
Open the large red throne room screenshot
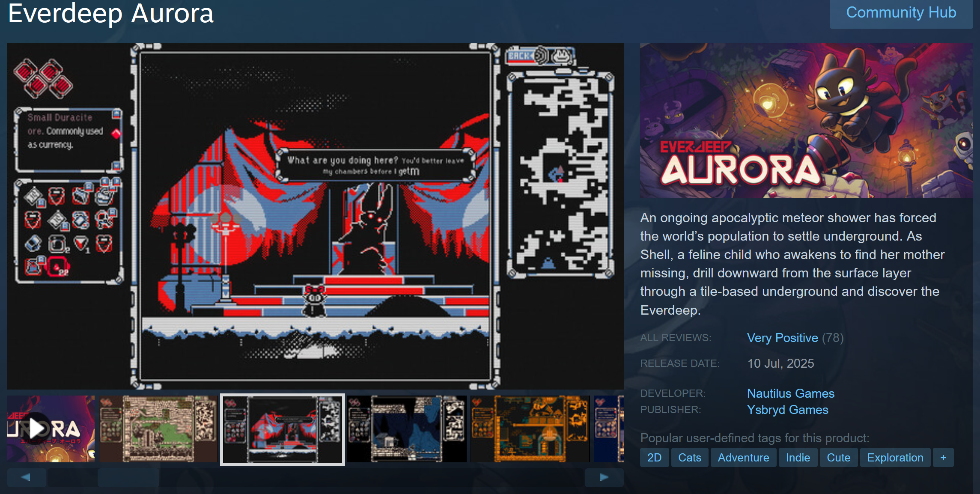(316, 216)
